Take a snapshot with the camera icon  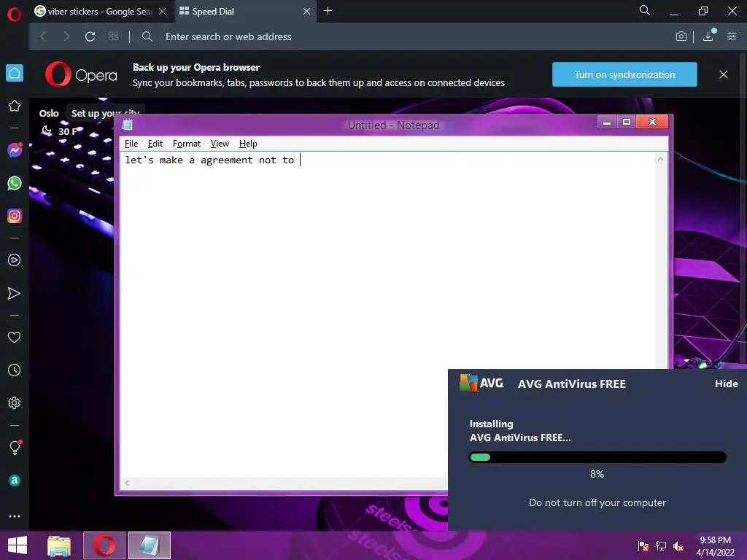tap(681, 36)
